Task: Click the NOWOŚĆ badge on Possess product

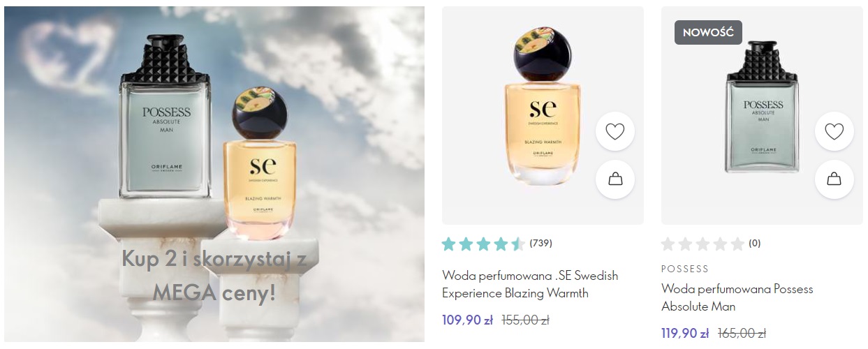Action: [x=708, y=33]
